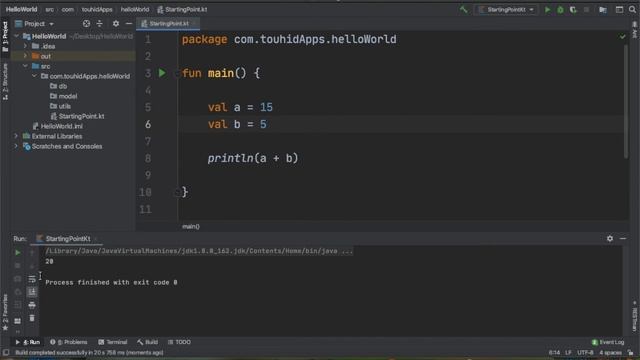Click the gutter run arrow beside main()
640x360 pixels.
(162, 73)
